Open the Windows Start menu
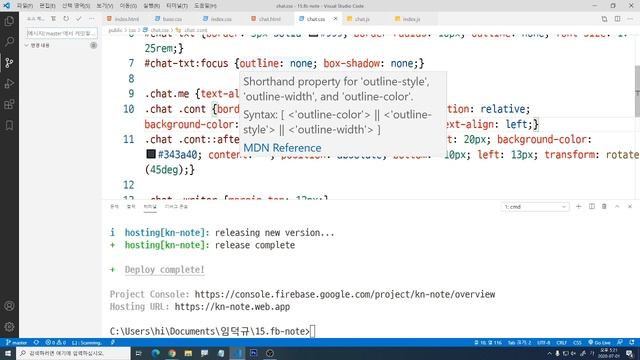Screen dimensions: 640x360 [8, 353]
